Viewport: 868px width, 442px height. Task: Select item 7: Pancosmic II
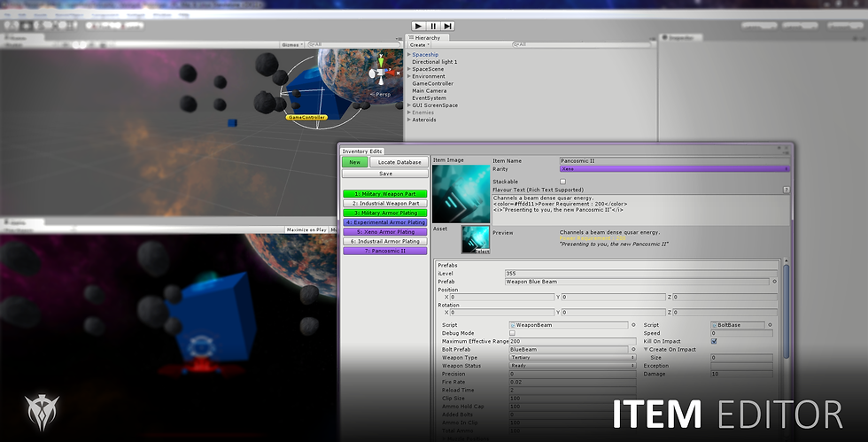pyautogui.click(x=385, y=251)
